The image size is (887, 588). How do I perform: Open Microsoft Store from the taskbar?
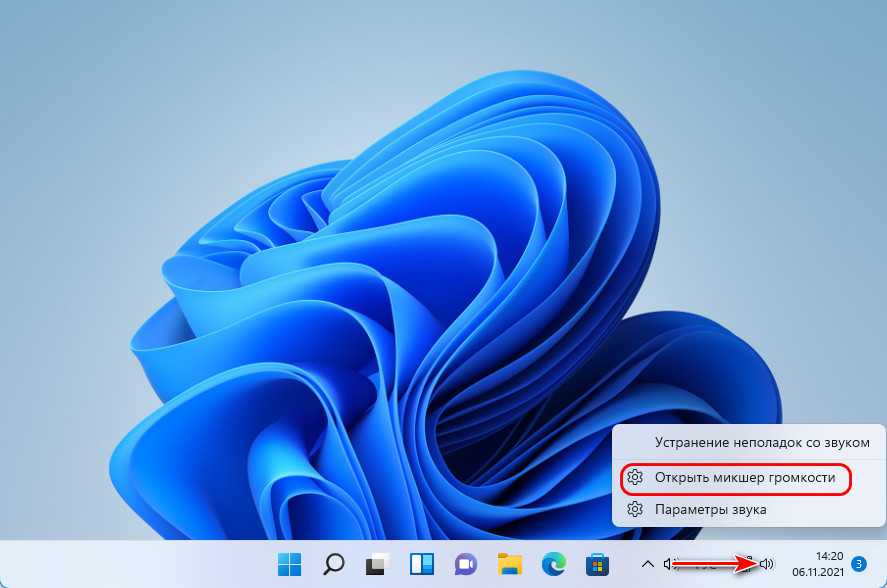tap(597, 564)
